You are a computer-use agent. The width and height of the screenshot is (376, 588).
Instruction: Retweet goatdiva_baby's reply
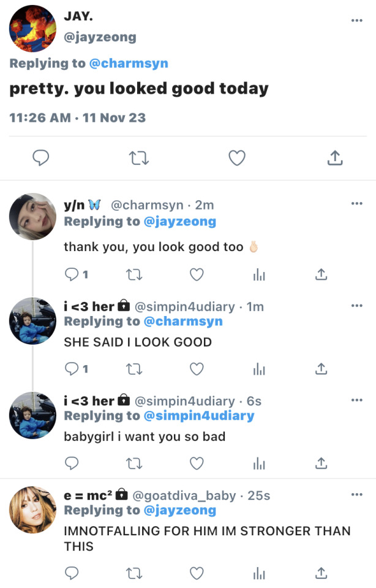(133, 573)
